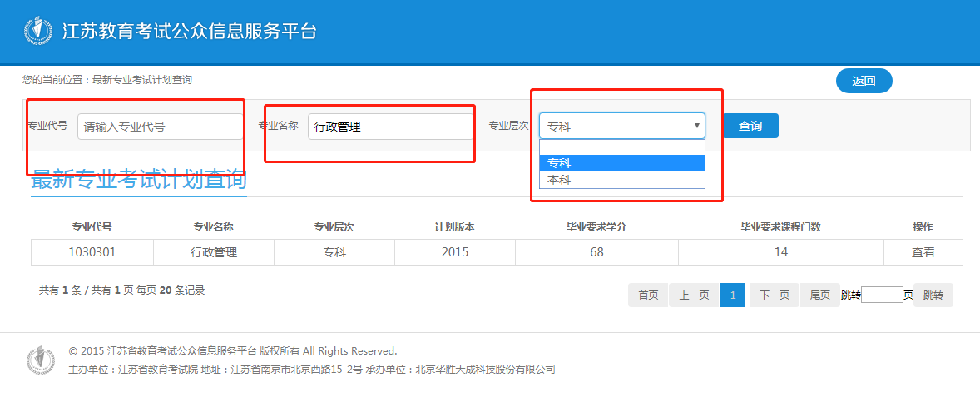Viewport: 980px width, 397px height.
Task: Jump to 尾页 last page
Action: pyautogui.click(x=820, y=295)
